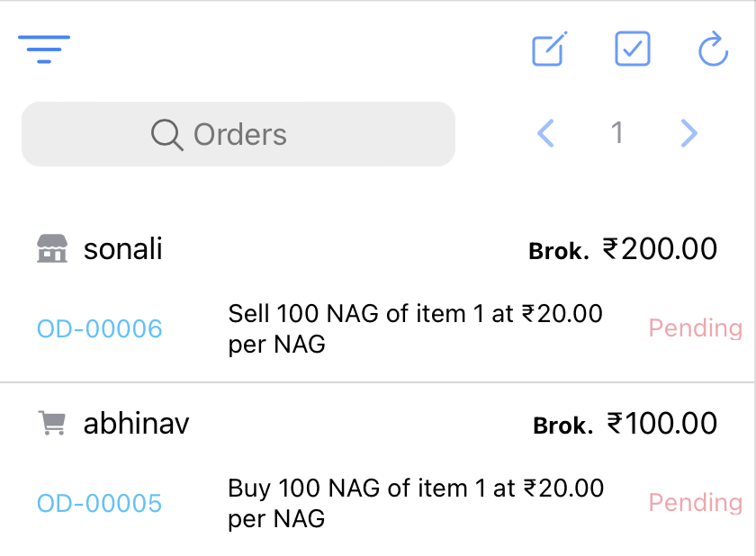
Task: Select the Pending status of OD-00006
Action: click(695, 327)
